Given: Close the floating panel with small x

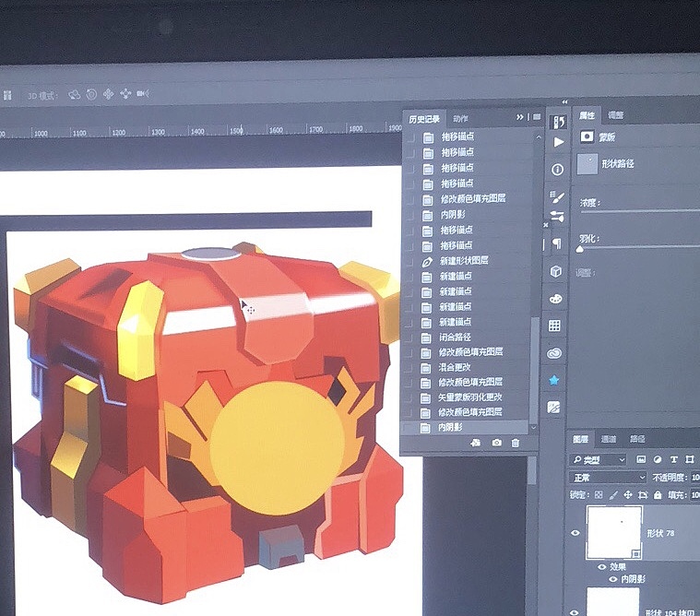Looking at the screenshot, I should (546, 225).
